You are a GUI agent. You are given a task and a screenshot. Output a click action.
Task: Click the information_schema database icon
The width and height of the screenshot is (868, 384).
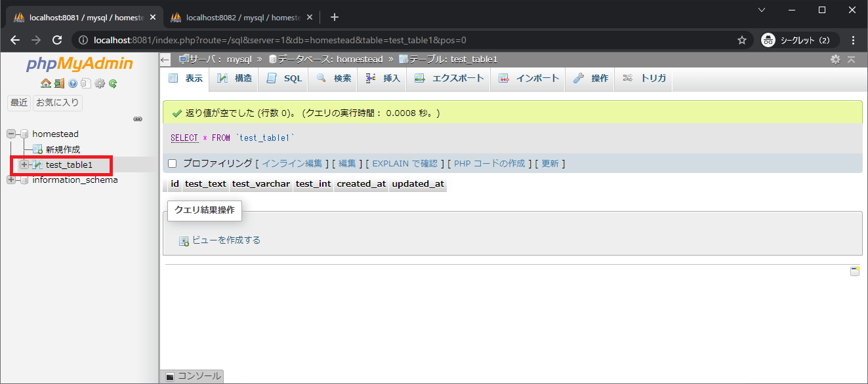(24, 180)
